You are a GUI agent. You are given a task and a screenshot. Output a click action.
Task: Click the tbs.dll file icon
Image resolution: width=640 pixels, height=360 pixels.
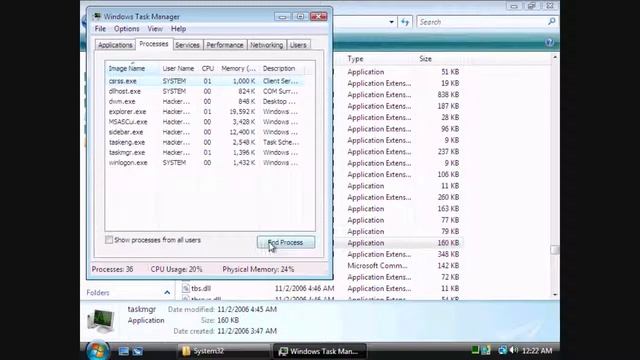[x=186, y=288]
